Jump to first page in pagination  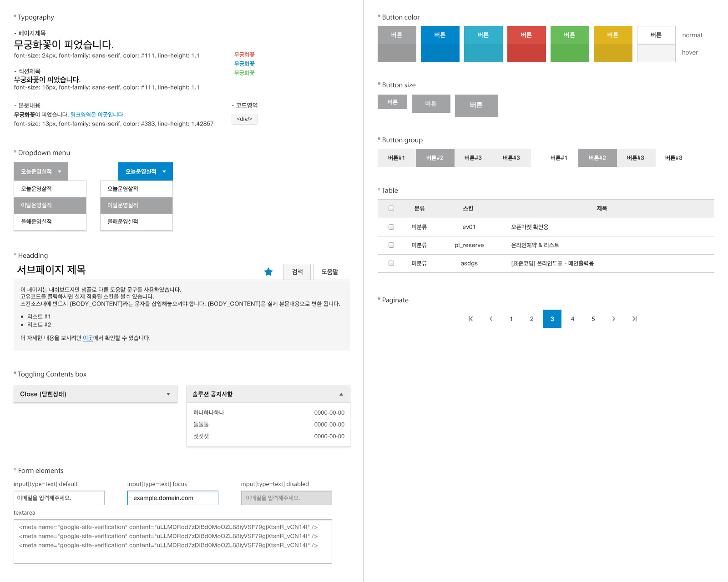tap(470, 319)
